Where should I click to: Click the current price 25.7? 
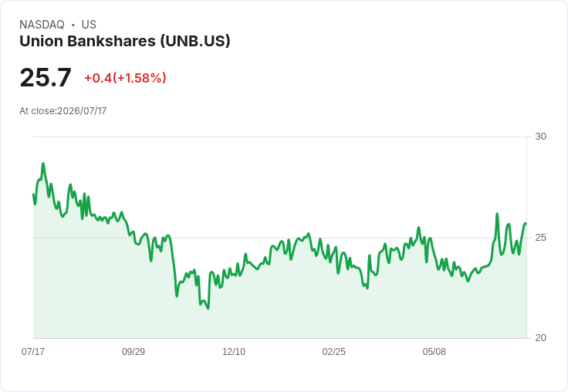(x=46, y=77)
